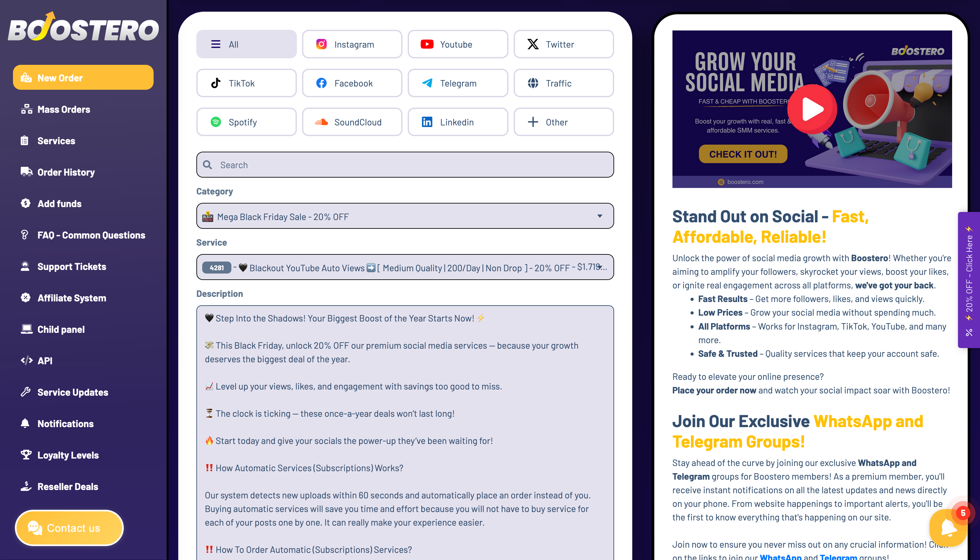Click CHECK IT OUT! banner button

742,154
